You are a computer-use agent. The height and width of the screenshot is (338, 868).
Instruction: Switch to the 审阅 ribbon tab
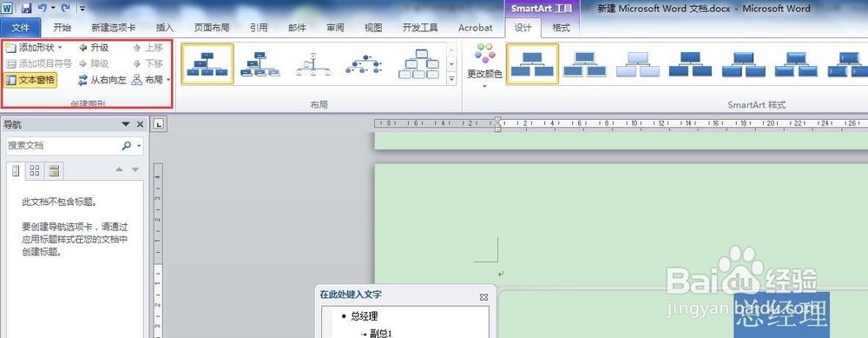335,28
